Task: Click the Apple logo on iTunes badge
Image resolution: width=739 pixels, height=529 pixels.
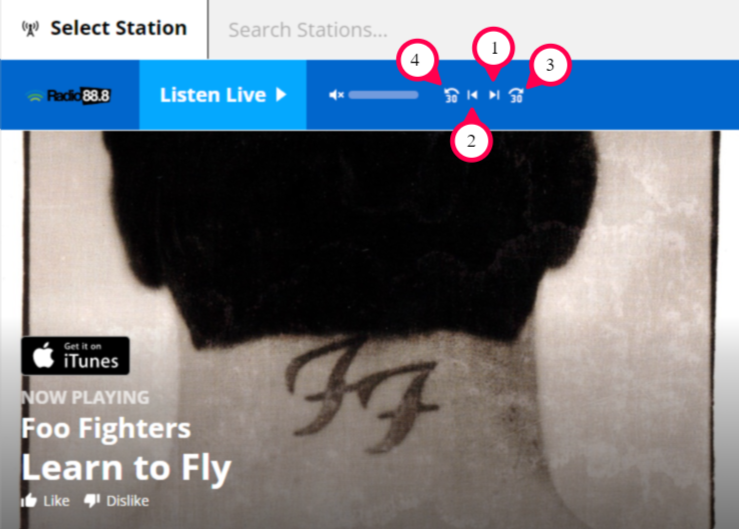Action: pos(43,355)
